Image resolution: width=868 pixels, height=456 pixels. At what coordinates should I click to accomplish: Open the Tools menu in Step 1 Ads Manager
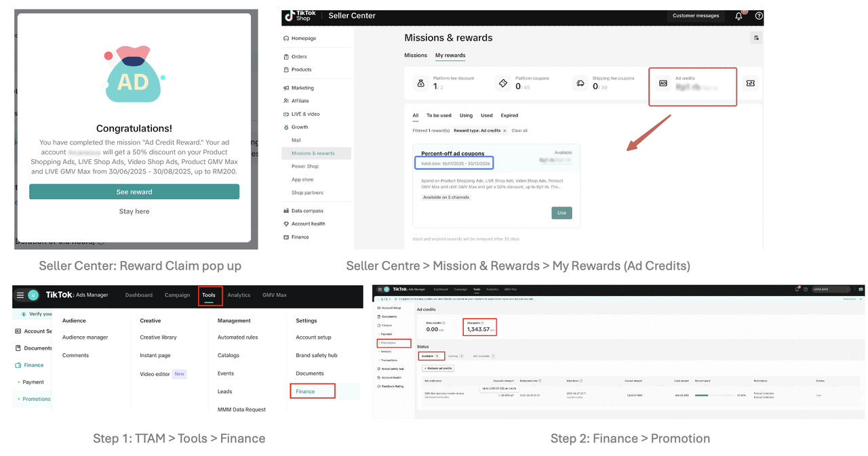[x=209, y=295]
